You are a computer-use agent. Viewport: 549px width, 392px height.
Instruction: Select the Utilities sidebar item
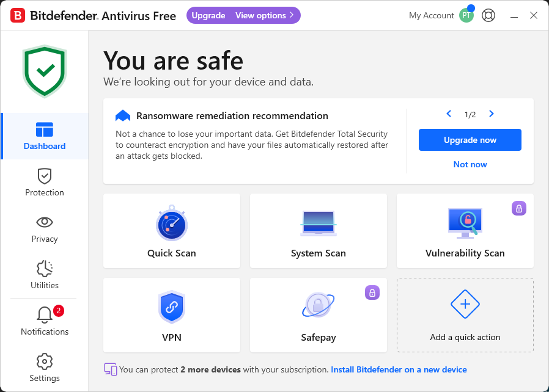pyautogui.click(x=45, y=275)
